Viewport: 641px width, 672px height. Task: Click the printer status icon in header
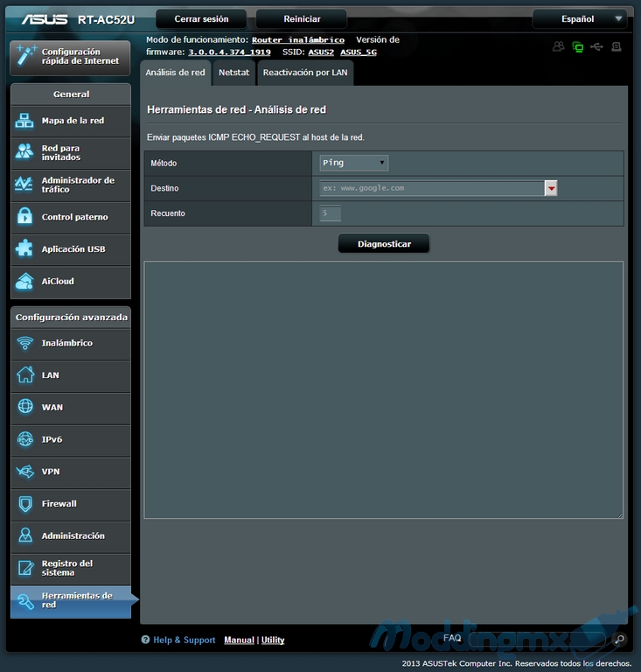coord(617,46)
